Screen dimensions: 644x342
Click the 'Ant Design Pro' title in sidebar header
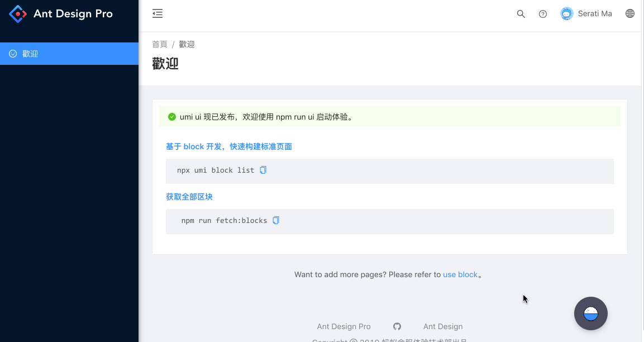click(73, 14)
